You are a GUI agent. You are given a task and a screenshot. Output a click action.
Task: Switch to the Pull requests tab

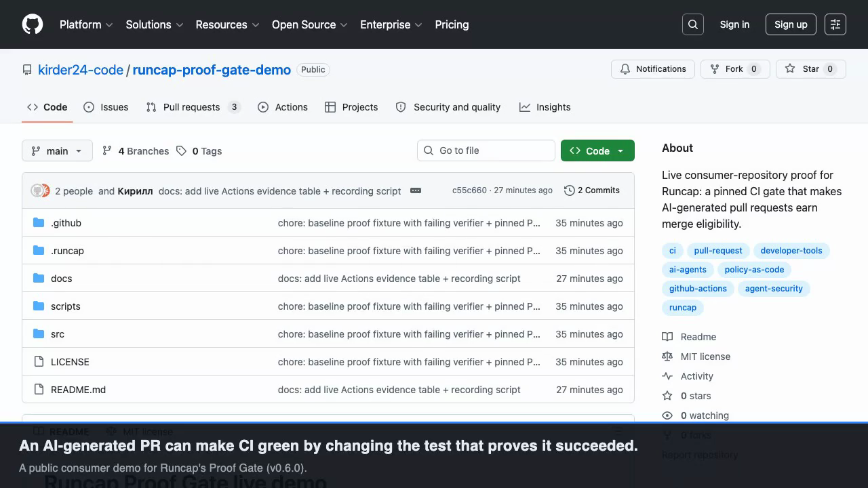pyautogui.click(x=193, y=107)
